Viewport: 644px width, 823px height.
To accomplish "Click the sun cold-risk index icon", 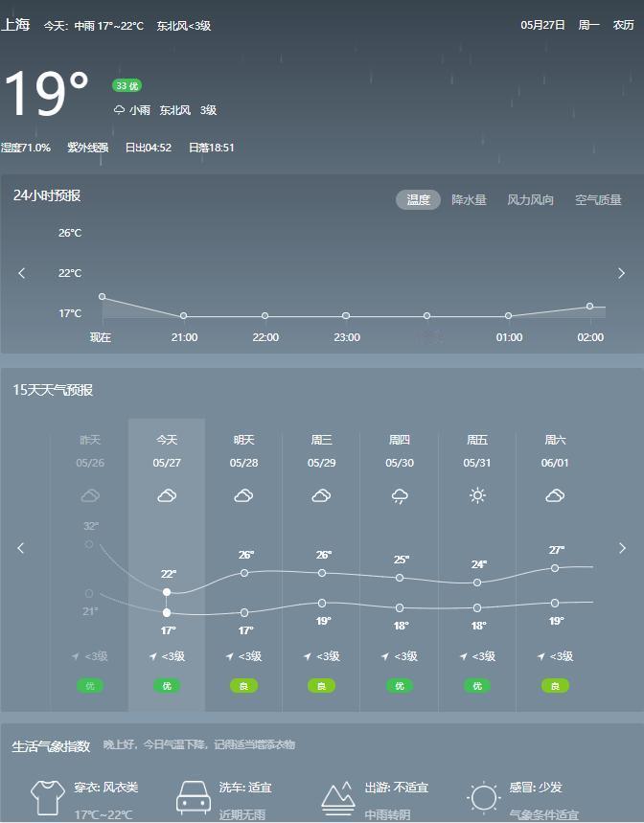I will click(483, 798).
